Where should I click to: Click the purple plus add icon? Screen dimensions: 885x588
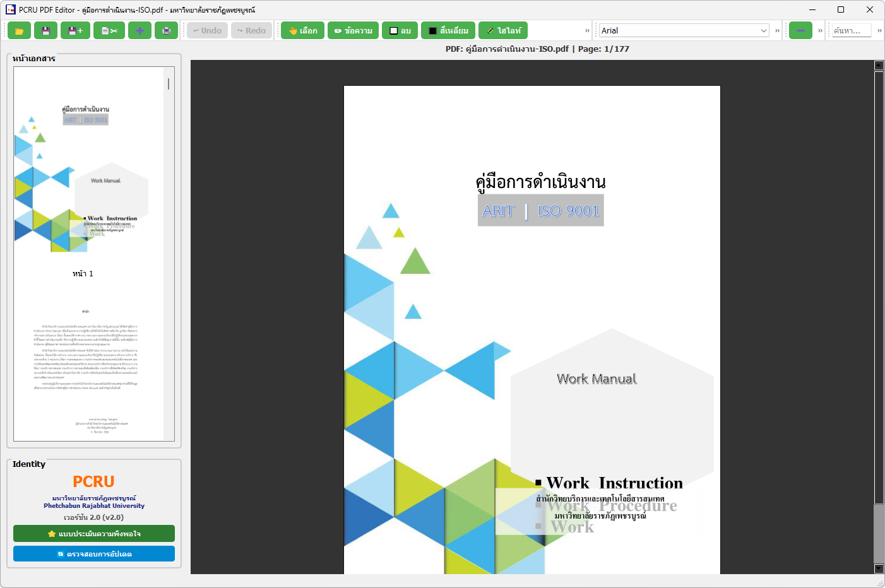tap(140, 31)
